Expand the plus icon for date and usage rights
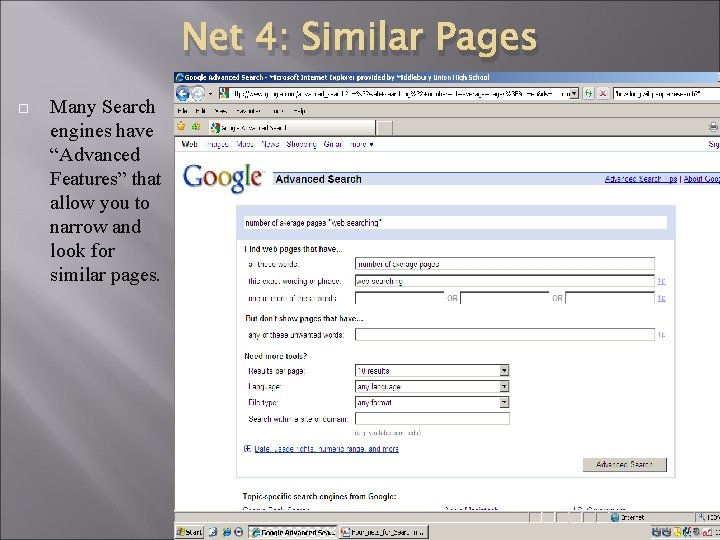Viewport: 720px width, 540px height. (247, 449)
